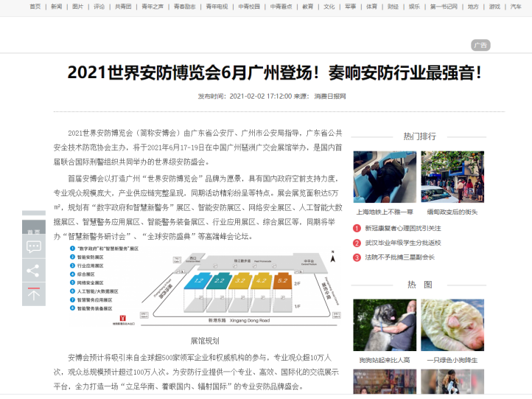The height and width of the screenshot is (399, 532).
Task: Click teal hall block 2.2 in the floor plan
Action: (219, 281)
